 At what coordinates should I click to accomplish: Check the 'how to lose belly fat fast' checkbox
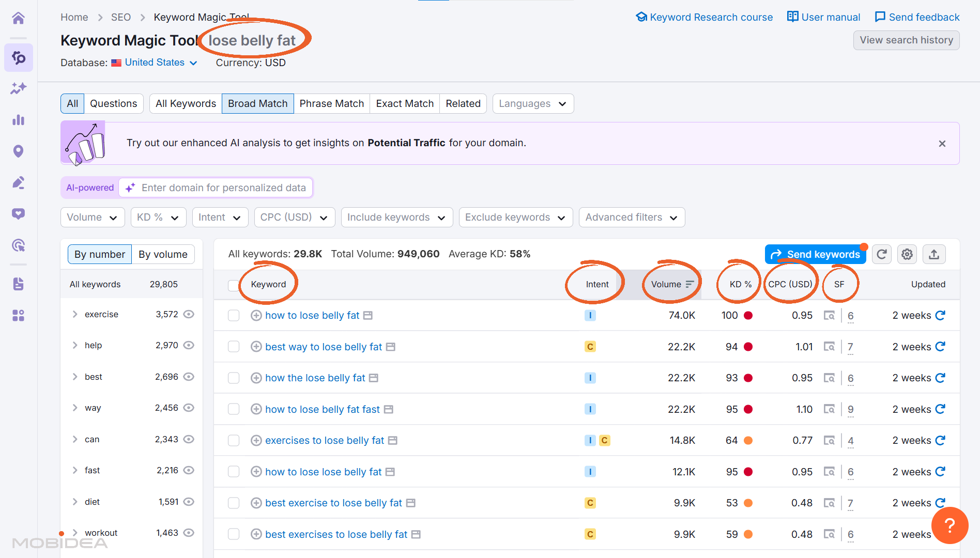234,409
